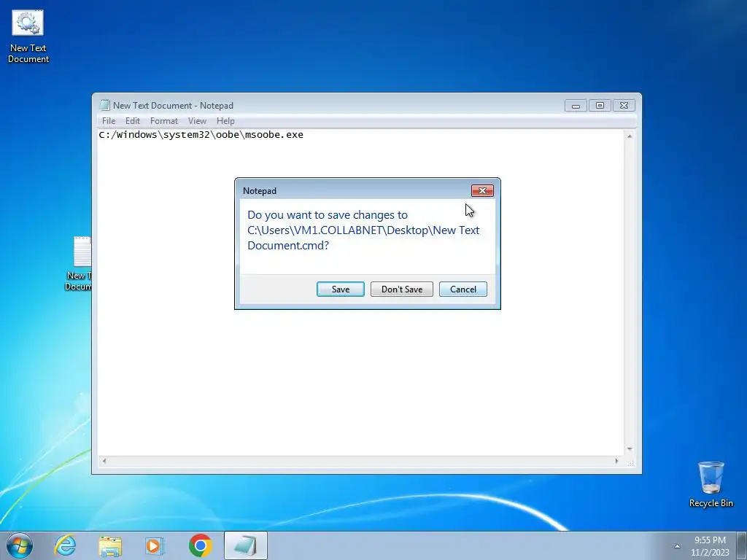Select the Recycle Bin desktop icon
Viewport: 747px width, 560px height.
(x=711, y=484)
